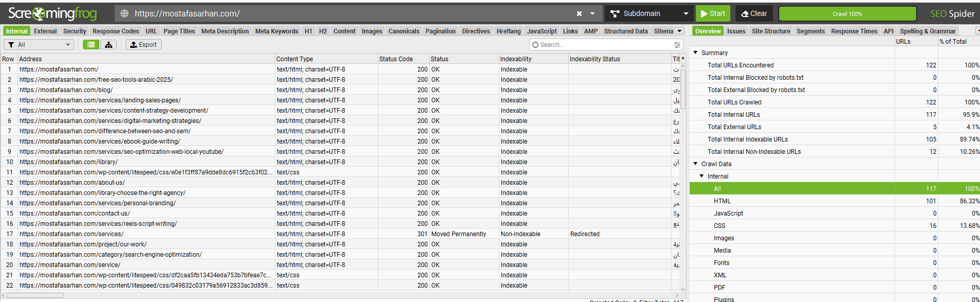Open the Internal tab
Screen dimensions: 980x302
(16, 31)
